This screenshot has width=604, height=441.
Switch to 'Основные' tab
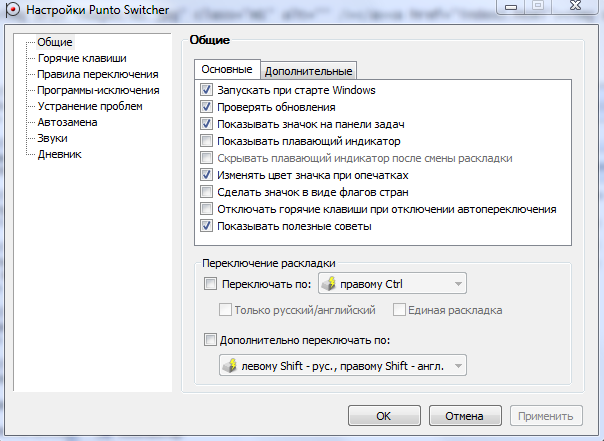pyautogui.click(x=227, y=69)
